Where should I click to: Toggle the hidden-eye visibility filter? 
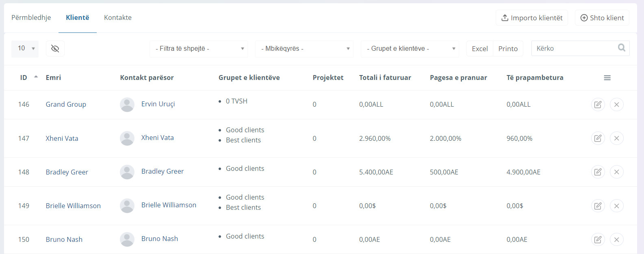(55, 49)
